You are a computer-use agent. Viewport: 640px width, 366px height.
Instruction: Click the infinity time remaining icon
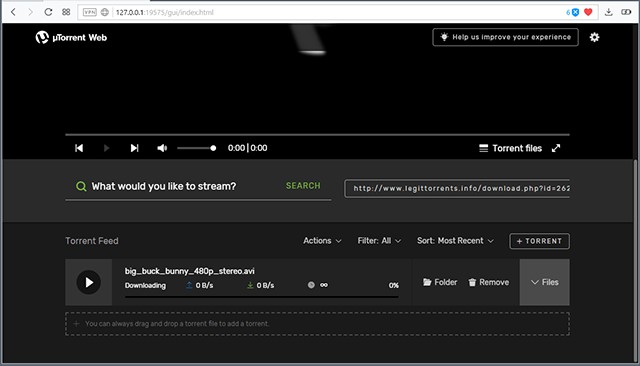[x=324, y=285]
